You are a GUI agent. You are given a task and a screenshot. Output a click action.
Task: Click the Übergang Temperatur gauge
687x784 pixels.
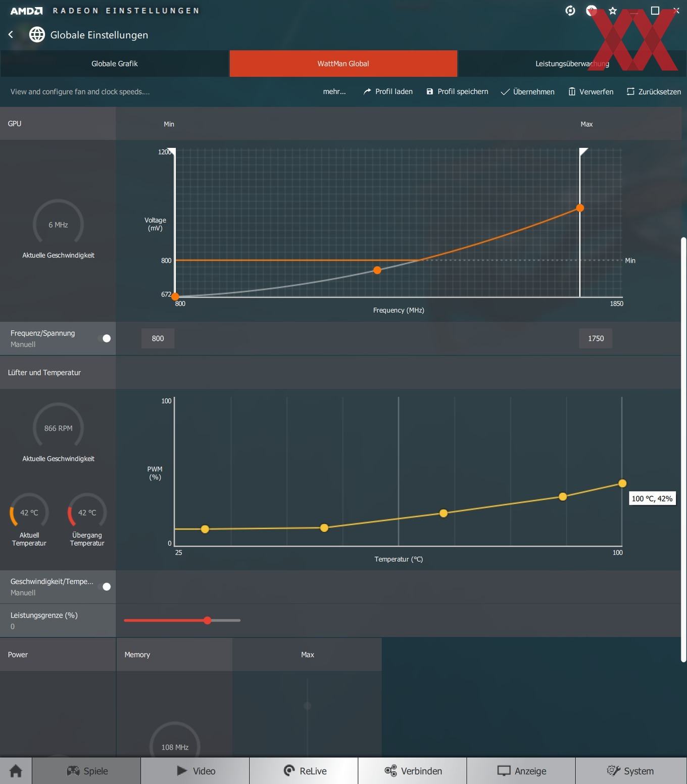point(87,511)
